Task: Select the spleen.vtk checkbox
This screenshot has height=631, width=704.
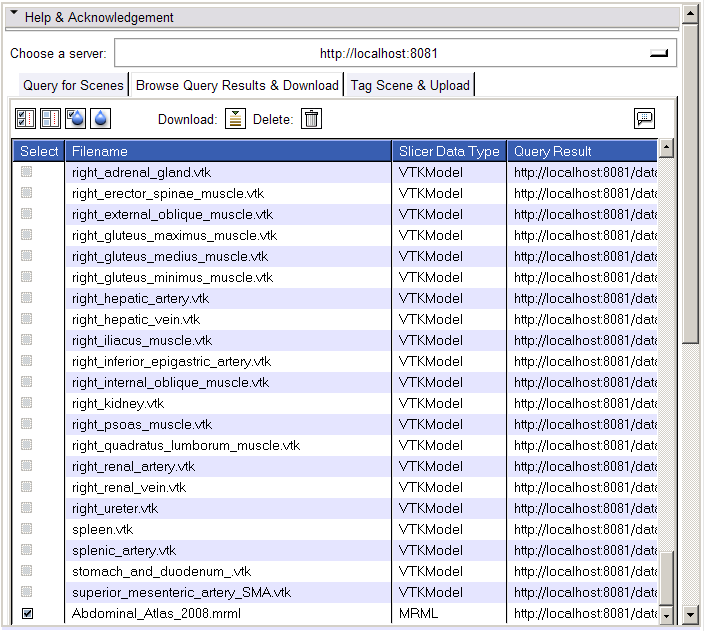Action: point(27,529)
